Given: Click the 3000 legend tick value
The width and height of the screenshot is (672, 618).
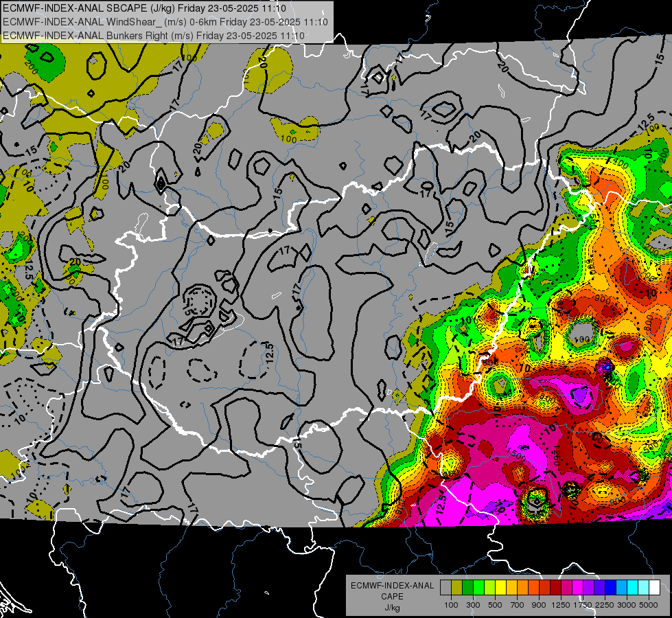Looking at the screenshot, I should pos(627,605).
